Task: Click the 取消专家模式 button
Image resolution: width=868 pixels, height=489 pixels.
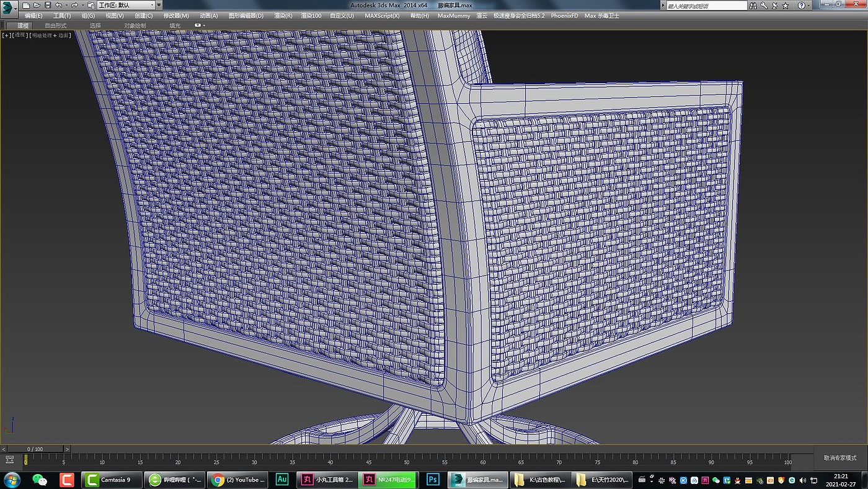Action: click(839, 458)
